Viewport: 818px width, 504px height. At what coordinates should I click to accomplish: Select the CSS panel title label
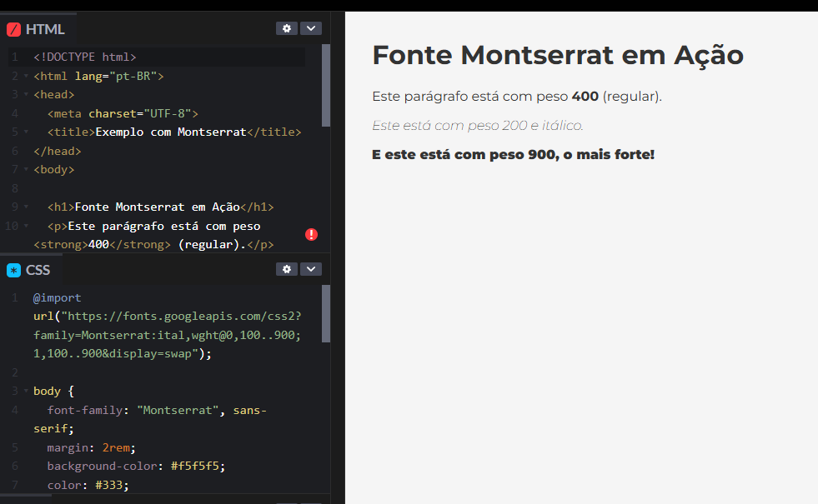click(x=38, y=270)
